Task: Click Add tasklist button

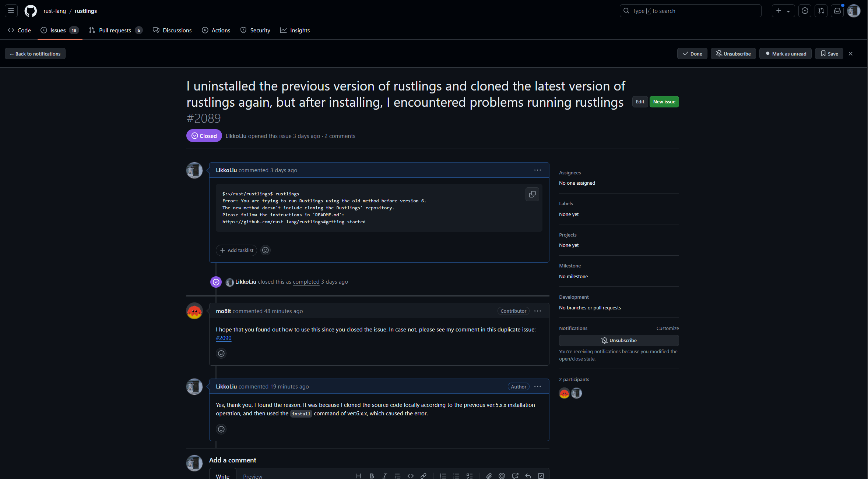Action: [236, 250]
